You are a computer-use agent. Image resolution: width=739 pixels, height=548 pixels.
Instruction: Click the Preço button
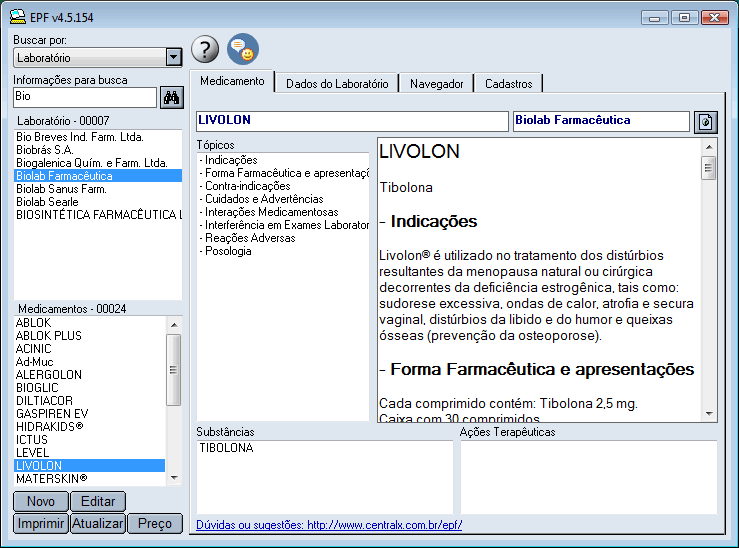coord(155,523)
